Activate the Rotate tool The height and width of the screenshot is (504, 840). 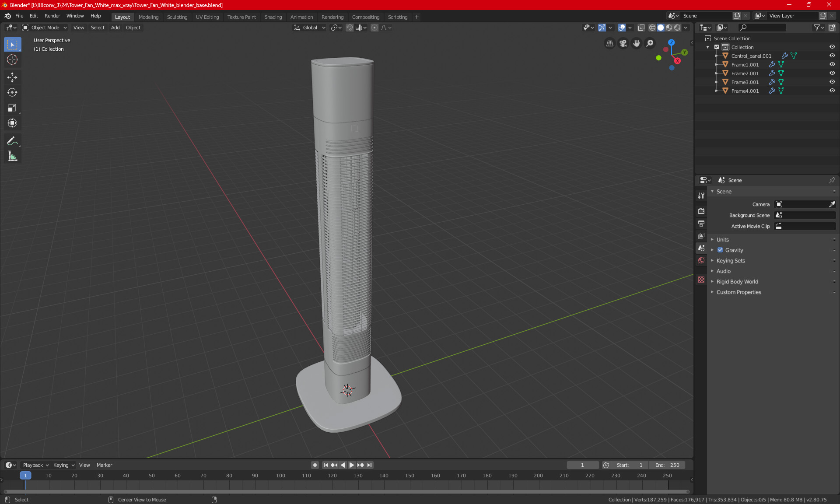pyautogui.click(x=12, y=92)
